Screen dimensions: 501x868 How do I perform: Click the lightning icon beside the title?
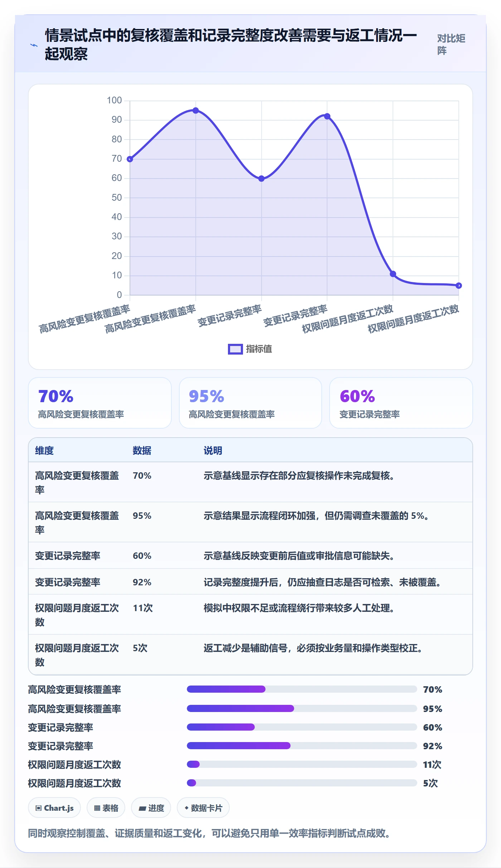(x=34, y=45)
